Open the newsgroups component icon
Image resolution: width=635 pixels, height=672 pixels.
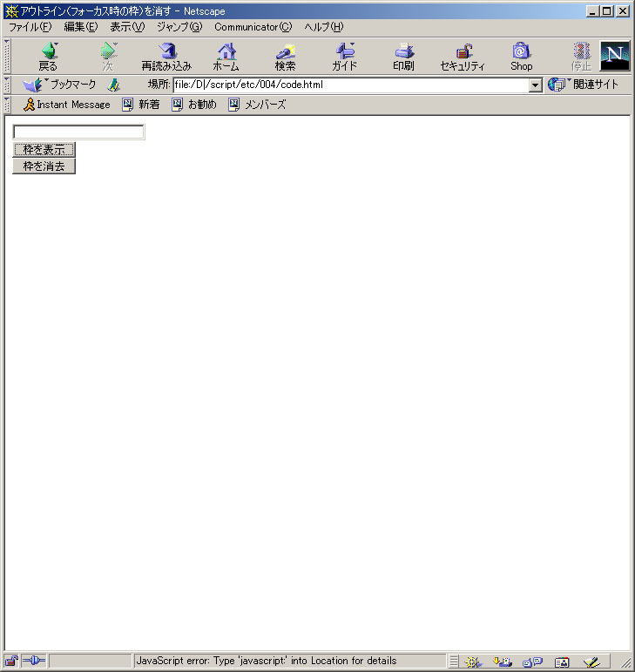coord(533,662)
